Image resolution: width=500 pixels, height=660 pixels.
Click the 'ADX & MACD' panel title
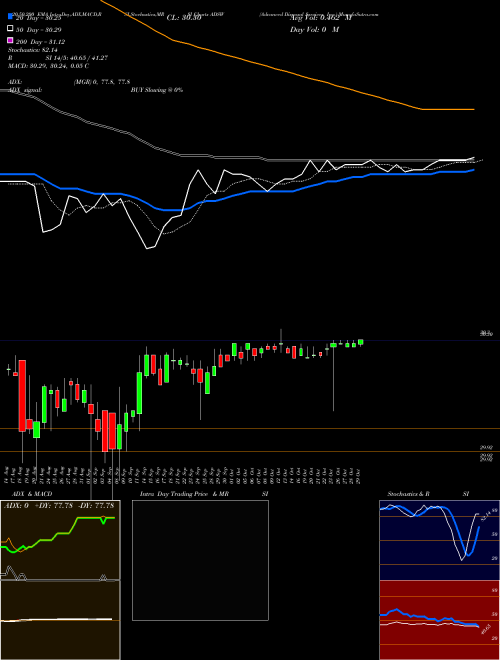click(x=32, y=494)
